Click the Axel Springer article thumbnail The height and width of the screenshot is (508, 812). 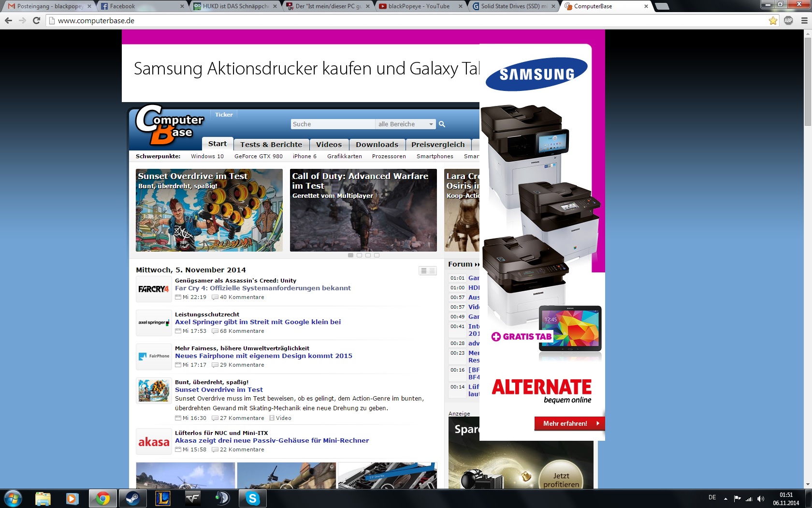(154, 323)
